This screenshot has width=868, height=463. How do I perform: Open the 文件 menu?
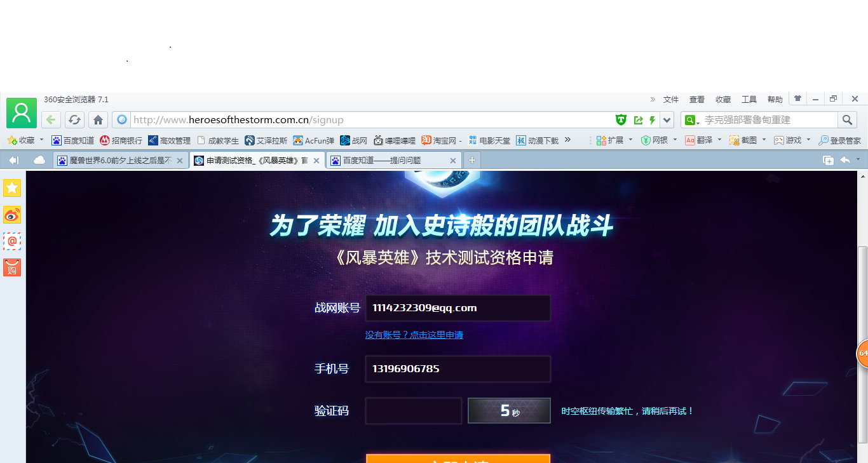[671, 100]
